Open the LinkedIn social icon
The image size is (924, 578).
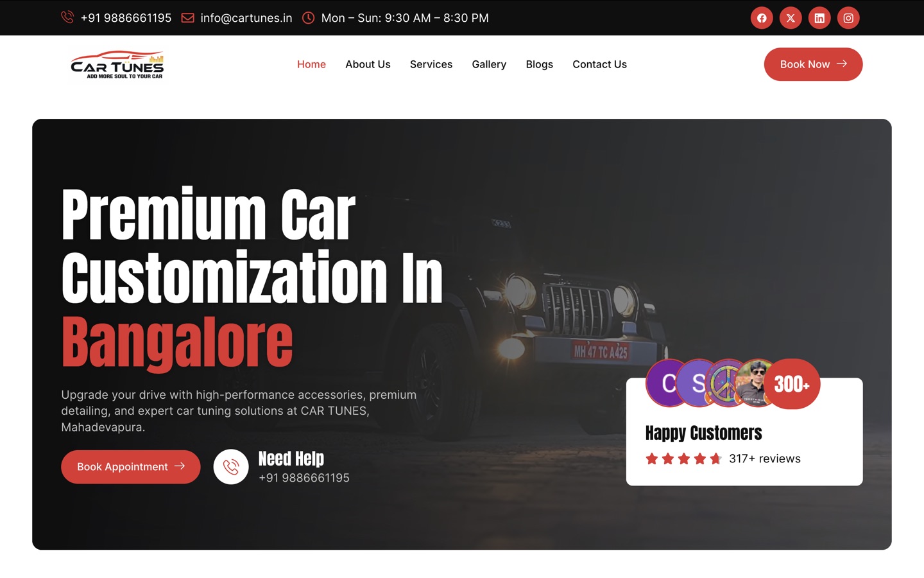[x=819, y=18]
